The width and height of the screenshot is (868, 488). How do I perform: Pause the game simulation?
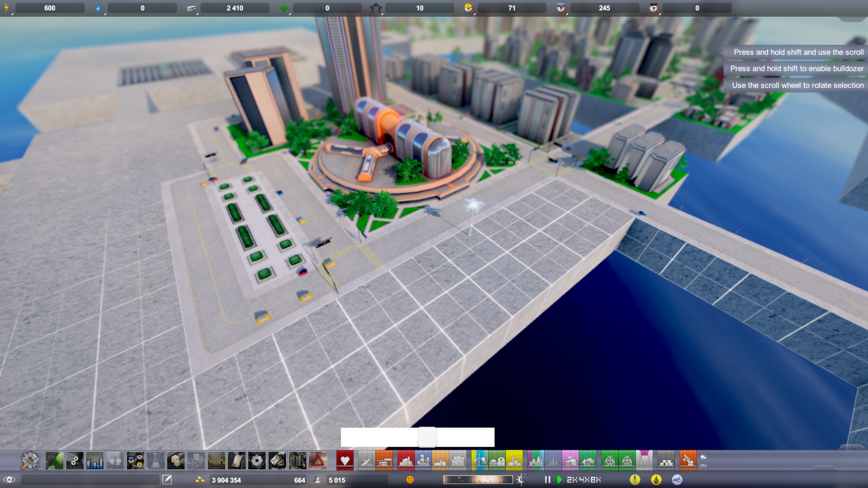click(x=548, y=479)
